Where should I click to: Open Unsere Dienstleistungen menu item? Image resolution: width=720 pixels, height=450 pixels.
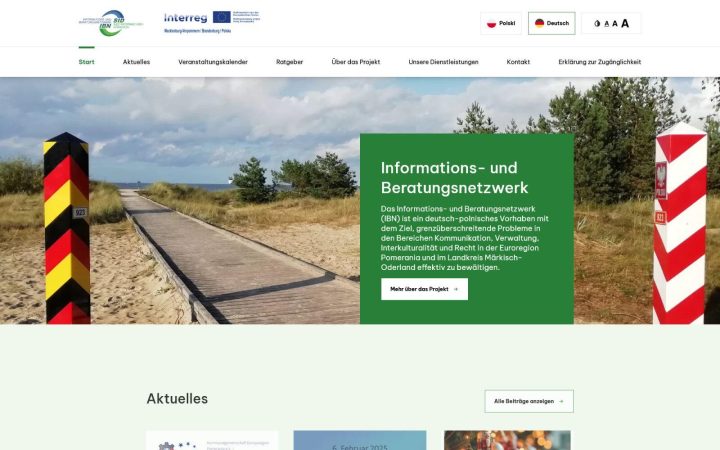coord(444,62)
